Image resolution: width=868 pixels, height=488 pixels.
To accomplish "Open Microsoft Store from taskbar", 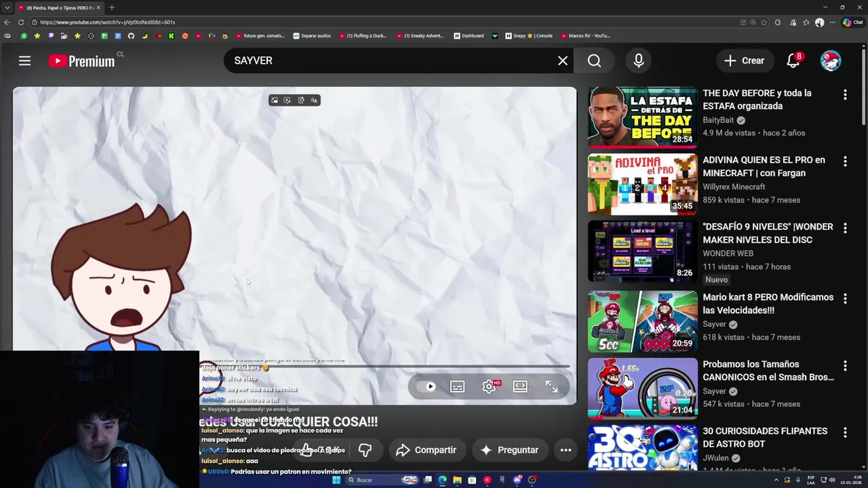I will pyautogui.click(x=472, y=480).
